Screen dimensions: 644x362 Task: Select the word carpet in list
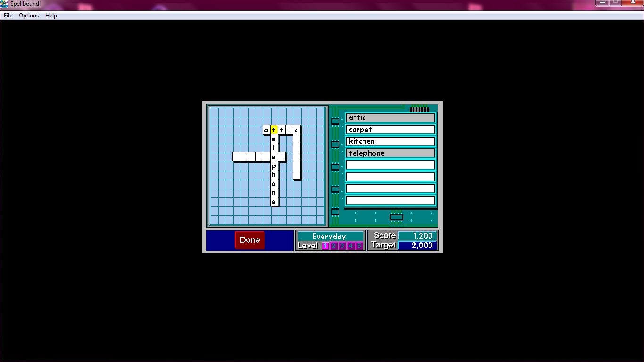tap(390, 130)
